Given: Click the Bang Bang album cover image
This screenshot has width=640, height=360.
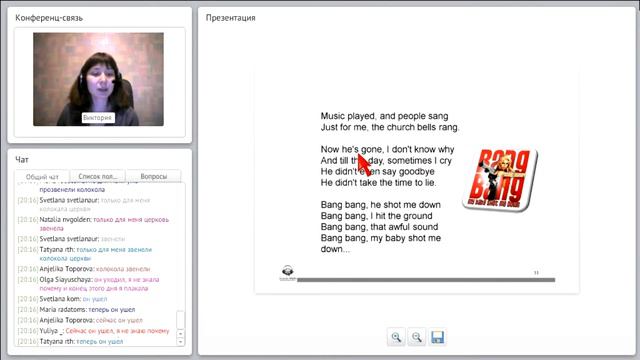Looking at the screenshot, I should click(x=500, y=180).
